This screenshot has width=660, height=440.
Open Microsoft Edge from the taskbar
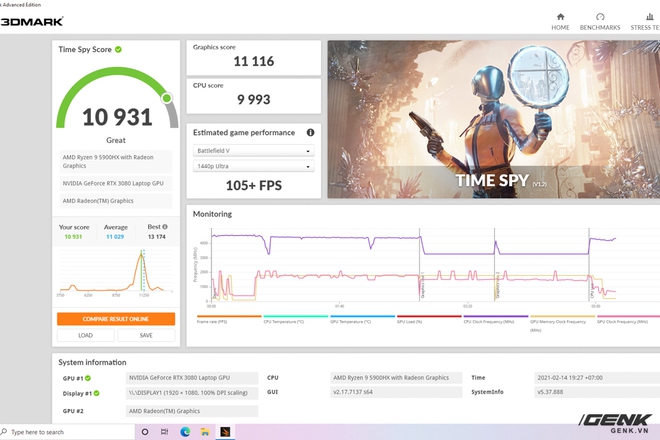click(x=185, y=432)
